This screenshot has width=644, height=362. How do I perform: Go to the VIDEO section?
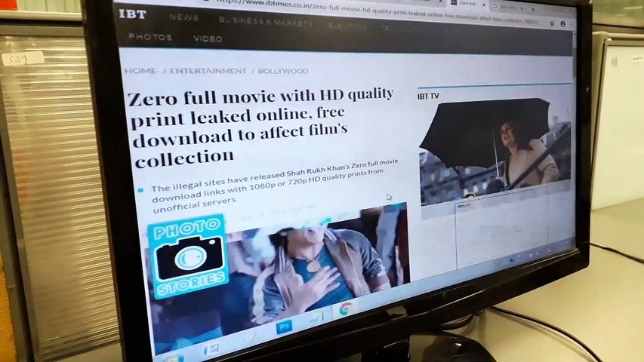pos(208,39)
